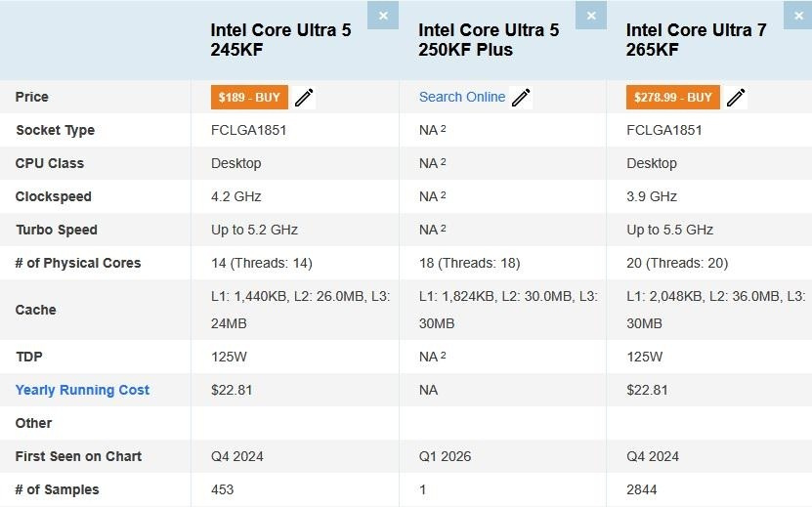Click the 245KF cache details cell
This screenshot has height=507, width=812.
(300, 310)
